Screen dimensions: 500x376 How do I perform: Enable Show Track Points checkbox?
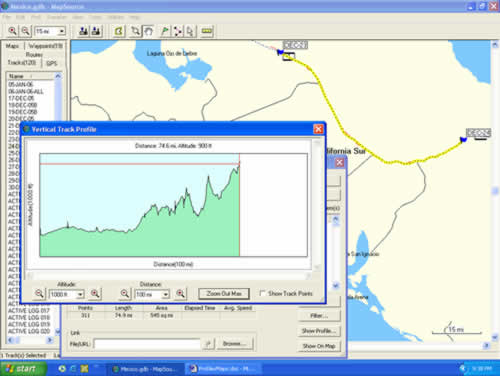[263, 293]
